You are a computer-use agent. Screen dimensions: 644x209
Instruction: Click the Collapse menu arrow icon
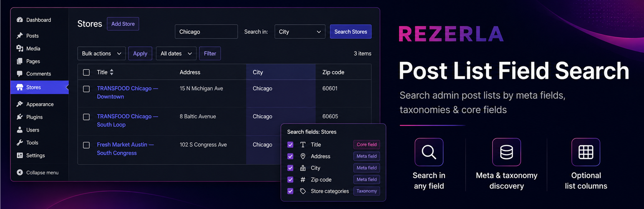(x=20, y=172)
